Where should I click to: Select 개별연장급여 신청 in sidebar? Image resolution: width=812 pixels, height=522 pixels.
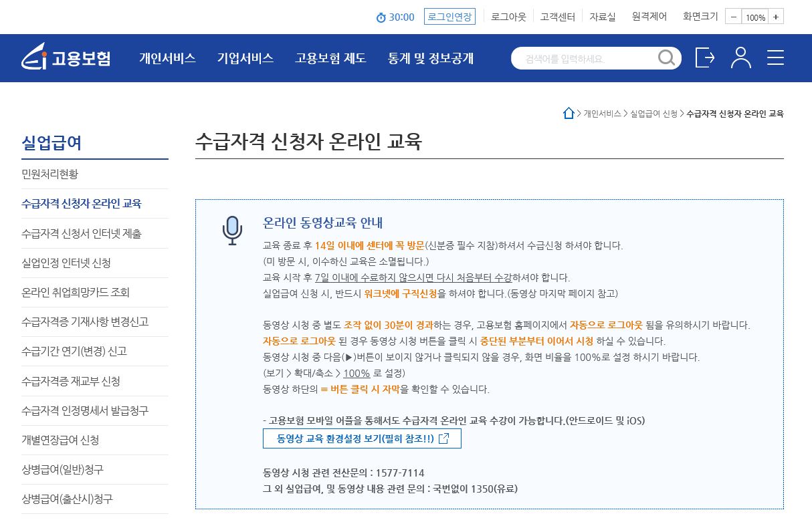(94, 440)
